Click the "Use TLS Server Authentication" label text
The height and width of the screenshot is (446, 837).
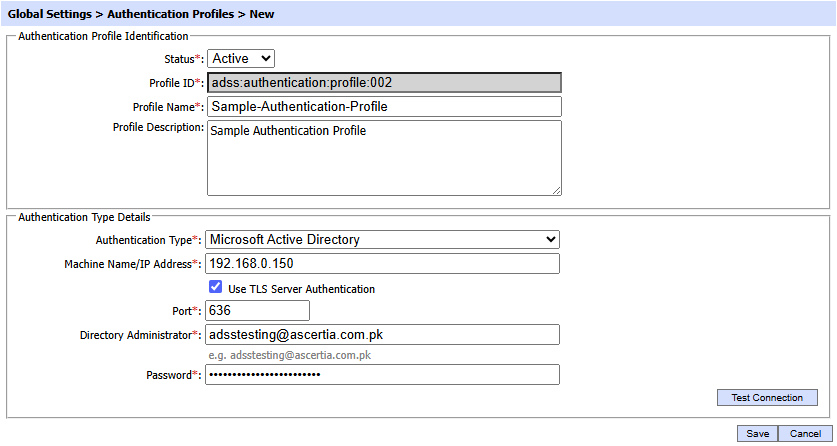point(302,289)
